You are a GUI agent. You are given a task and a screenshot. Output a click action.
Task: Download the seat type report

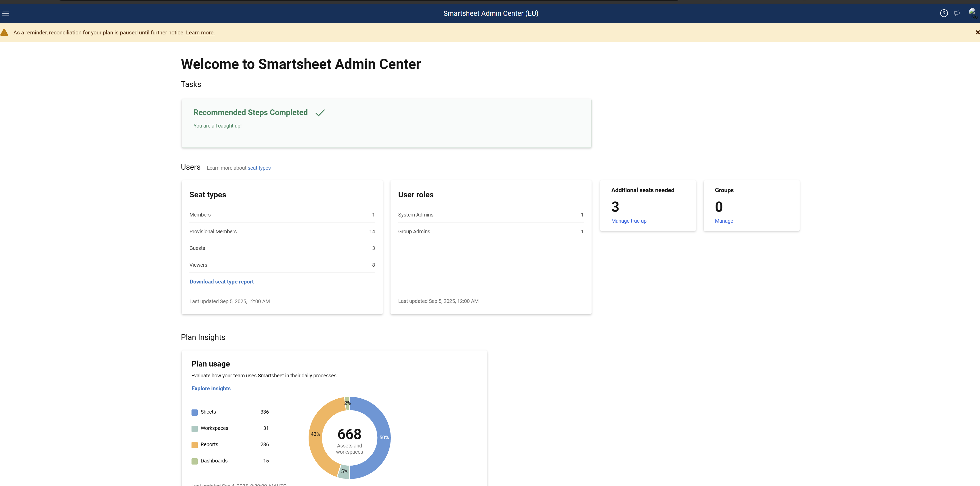coord(221,282)
